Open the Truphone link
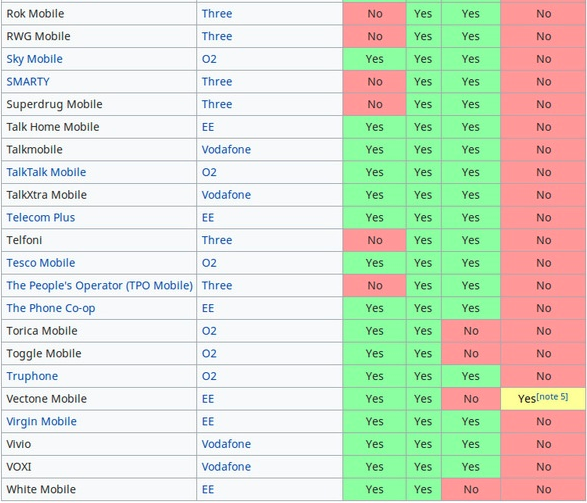This screenshot has width=587, height=503. [32, 376]
